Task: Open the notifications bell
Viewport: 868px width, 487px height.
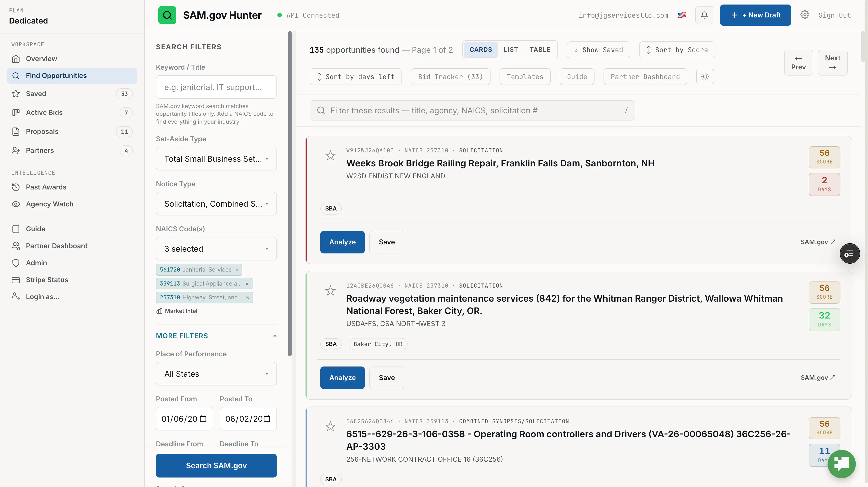Action: pos(704,15)
